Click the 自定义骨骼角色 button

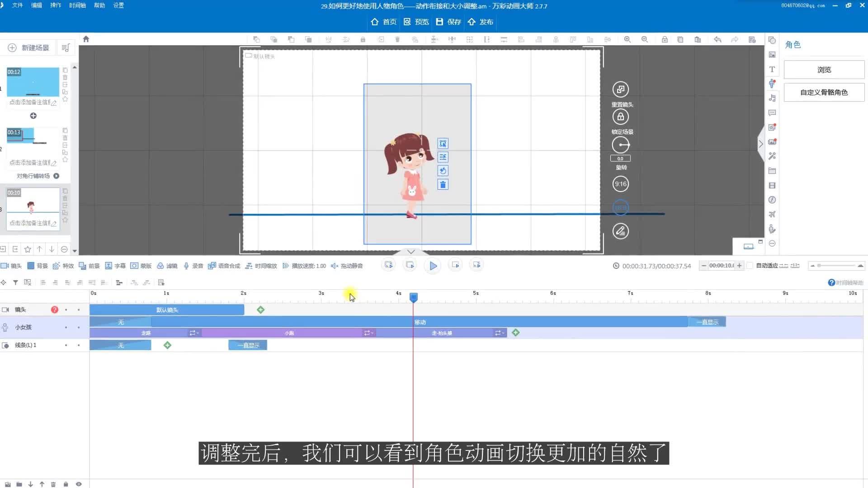click(824, 92)
